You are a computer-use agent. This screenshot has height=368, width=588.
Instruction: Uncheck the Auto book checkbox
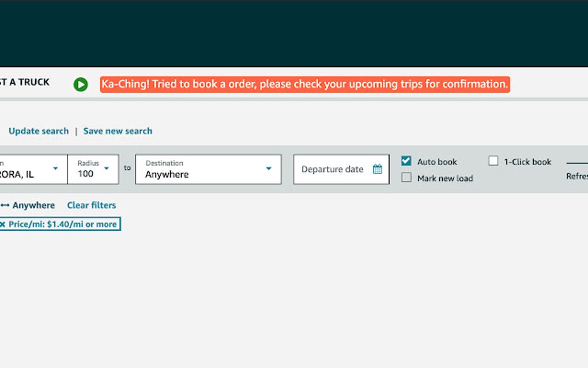pos(406,161)
